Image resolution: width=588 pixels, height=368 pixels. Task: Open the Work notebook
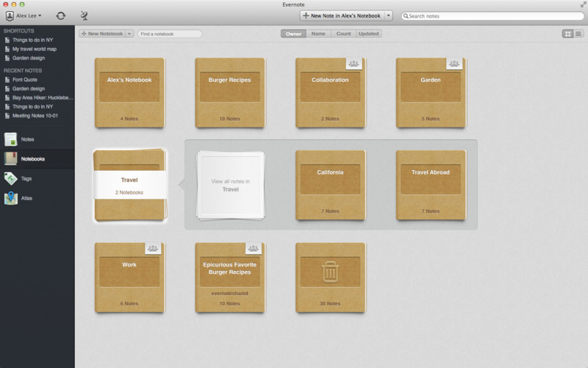point(130,277)
